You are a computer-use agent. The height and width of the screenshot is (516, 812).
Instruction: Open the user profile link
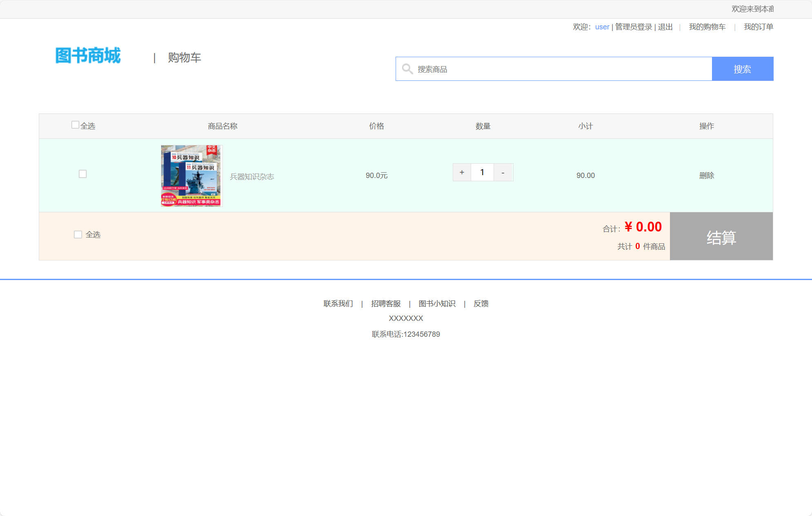tap(602, 27)
